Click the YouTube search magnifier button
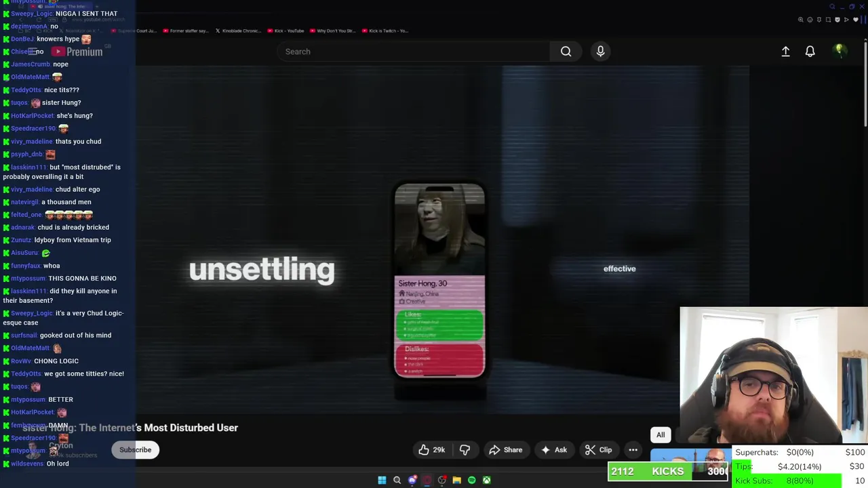 (566, 52)
